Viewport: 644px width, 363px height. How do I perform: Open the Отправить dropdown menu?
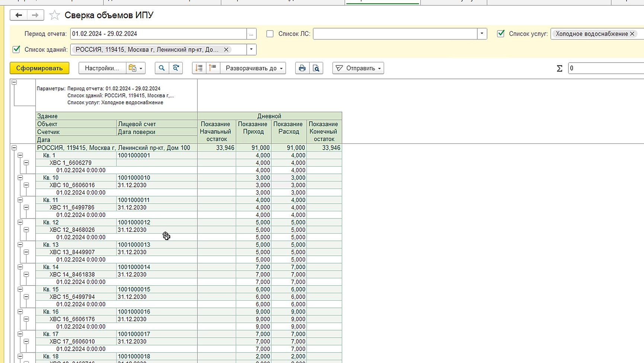[358, 68]
